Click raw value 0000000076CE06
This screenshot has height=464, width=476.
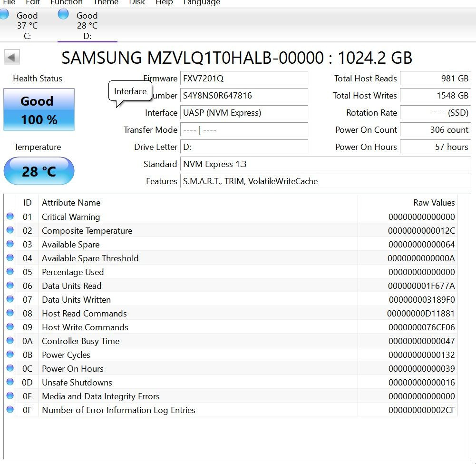point(421,327)
